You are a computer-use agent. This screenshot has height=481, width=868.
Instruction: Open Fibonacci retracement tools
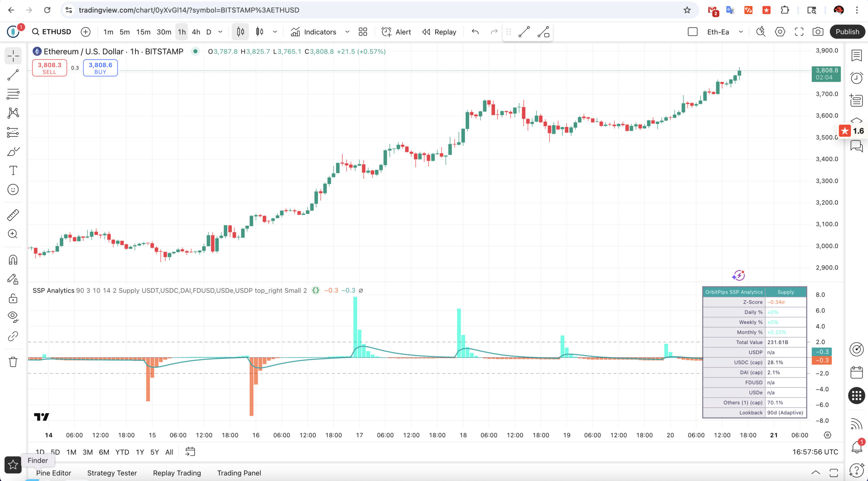point(13,94)
